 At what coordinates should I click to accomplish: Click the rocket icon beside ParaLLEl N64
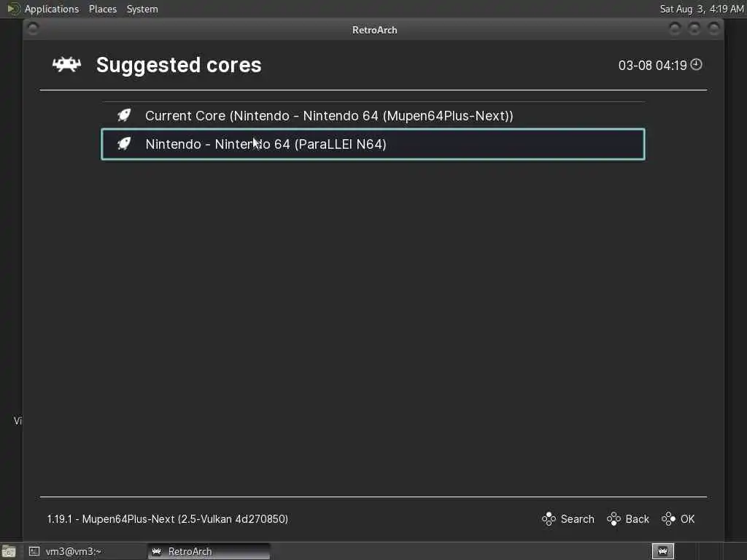(124, 144)
